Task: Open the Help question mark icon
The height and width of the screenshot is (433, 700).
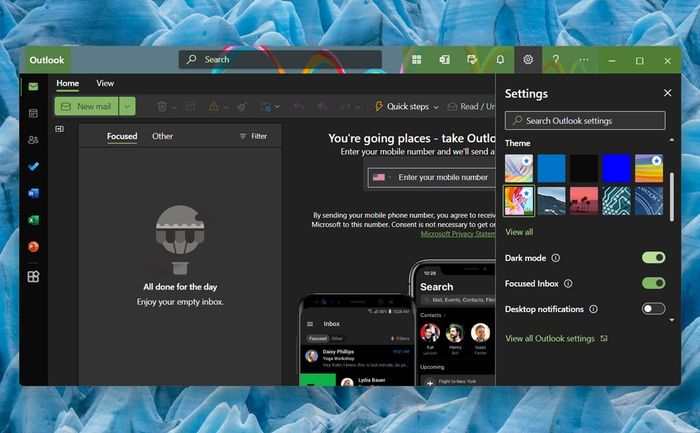Action: [556, 59]
